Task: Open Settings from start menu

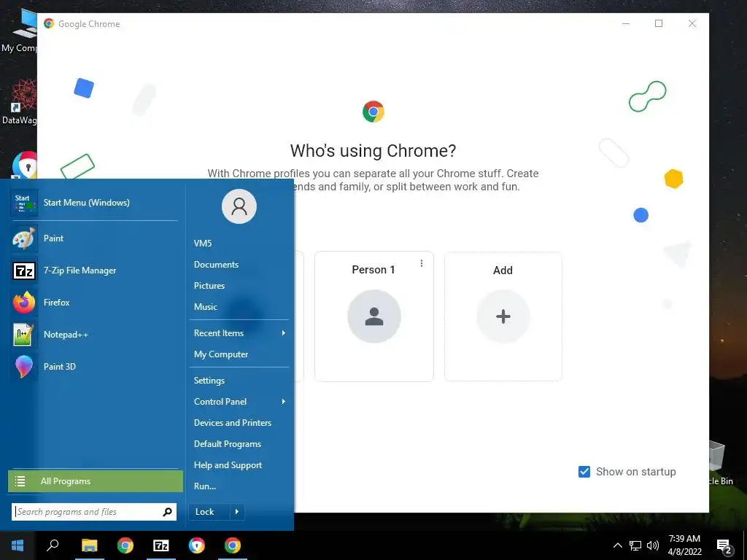Action: coord(209,381)
